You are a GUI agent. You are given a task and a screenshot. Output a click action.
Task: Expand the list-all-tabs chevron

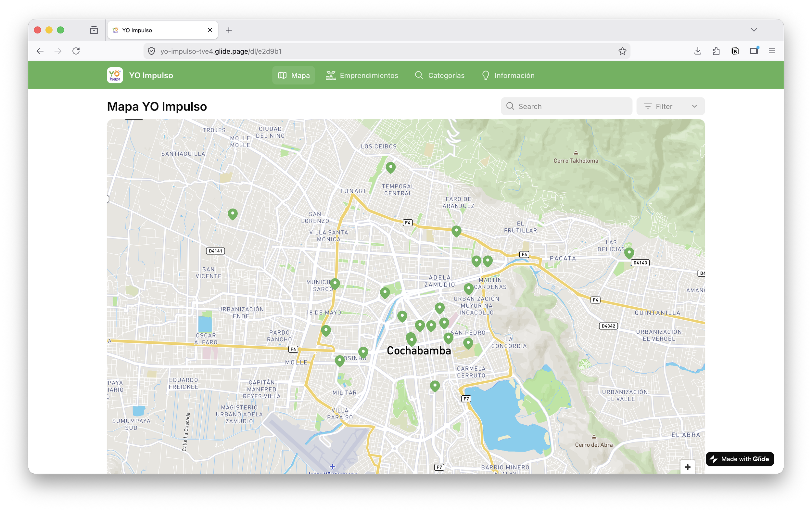(754, 30)
